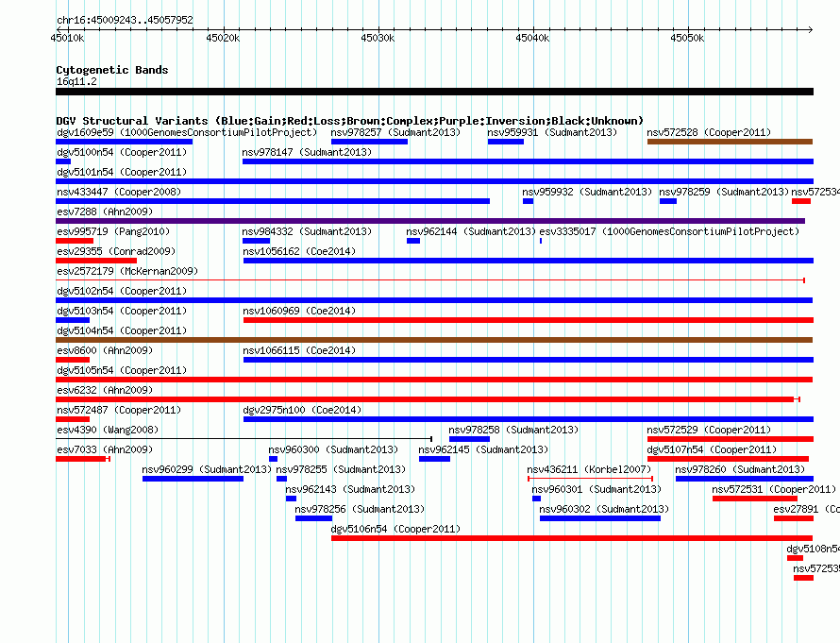
Task: Open the nsv572487 (Cooper2011) label
Action: pyautogui.click(x=119, y=410)
